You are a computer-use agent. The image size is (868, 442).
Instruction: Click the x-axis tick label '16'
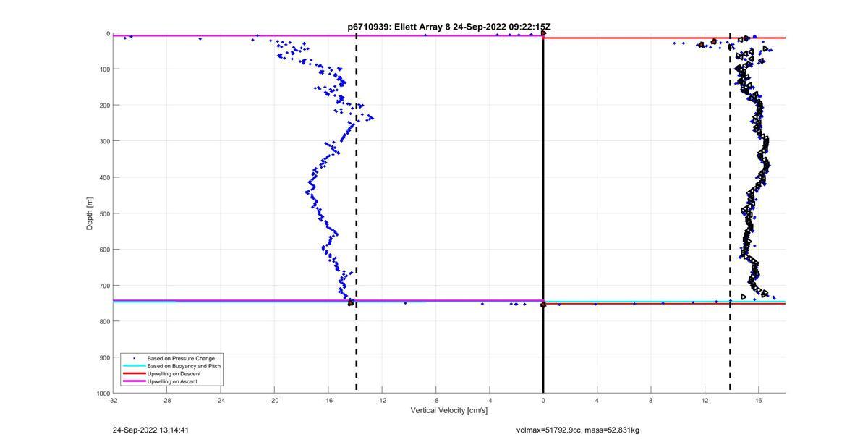(759, 400)
